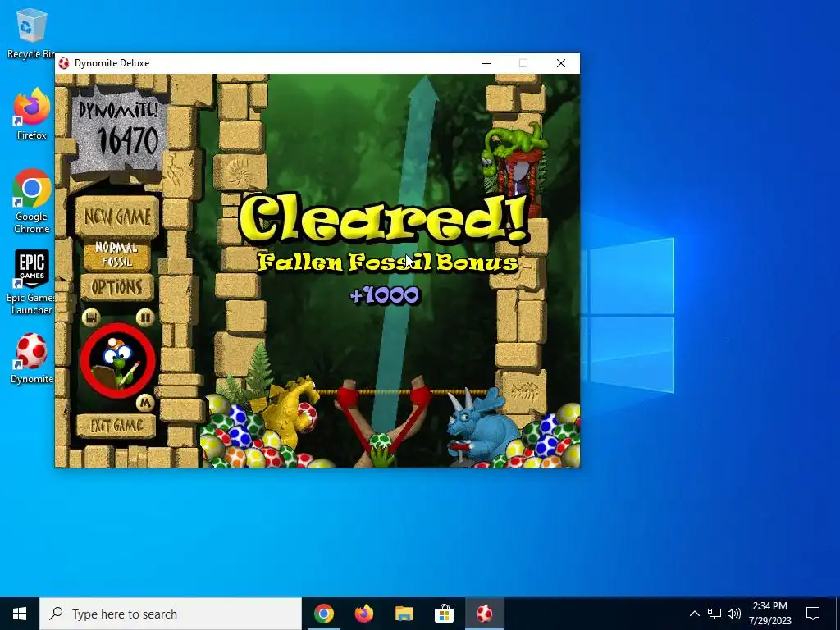Open network status tray icon
840x630 pixels.
(714, 614)
